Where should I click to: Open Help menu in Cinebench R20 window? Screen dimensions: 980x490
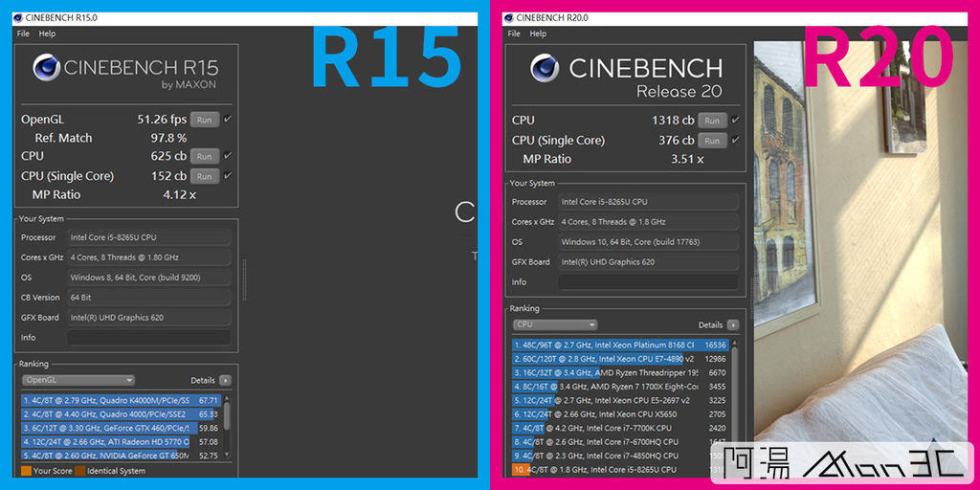pyautogui.click(x=538, y=33)
